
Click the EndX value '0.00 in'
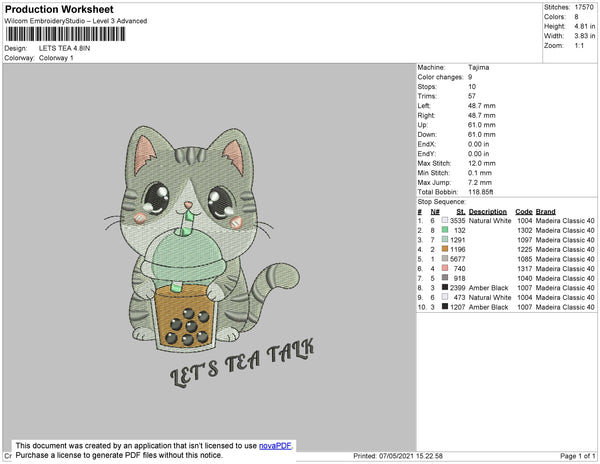(x=478, y=144)
